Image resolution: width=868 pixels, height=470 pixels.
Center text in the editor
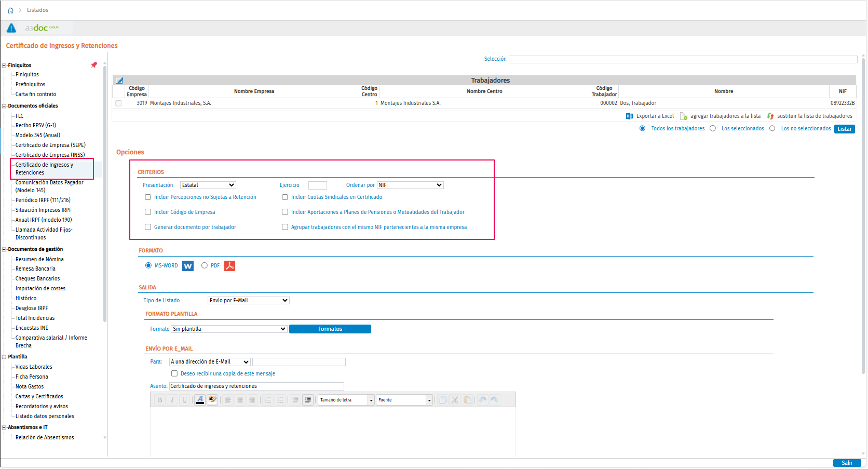point(240,400)
